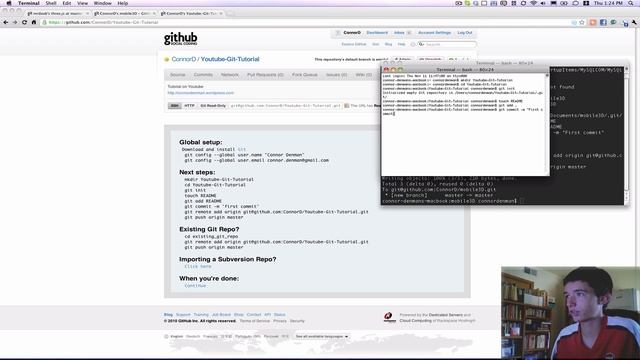Open Spotlight search magnifier
The image size is (640, 360).
tap(631, 3)
